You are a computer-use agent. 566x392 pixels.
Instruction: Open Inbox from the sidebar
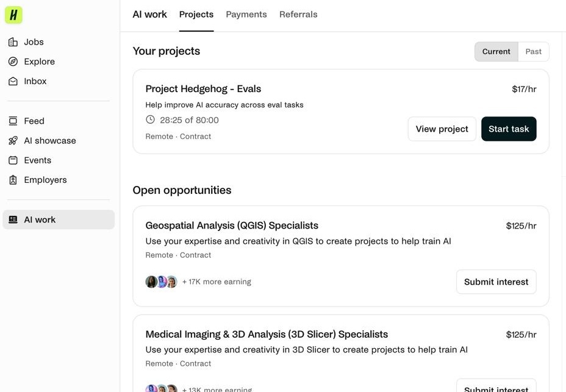pyautogui.click(x=59, y=81)
